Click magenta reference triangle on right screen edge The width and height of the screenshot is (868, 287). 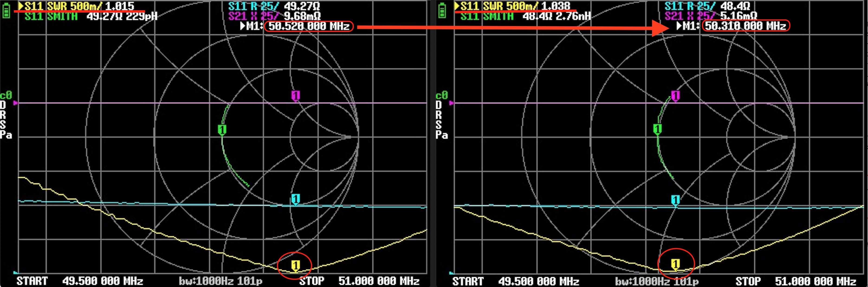click(451, 103)
